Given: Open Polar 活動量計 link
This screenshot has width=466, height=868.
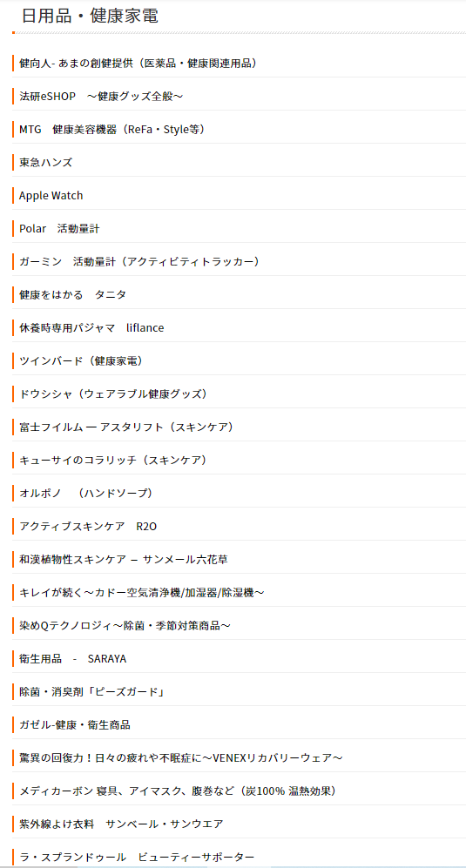Looking at the screenshot, I should [x=59, y=229].
